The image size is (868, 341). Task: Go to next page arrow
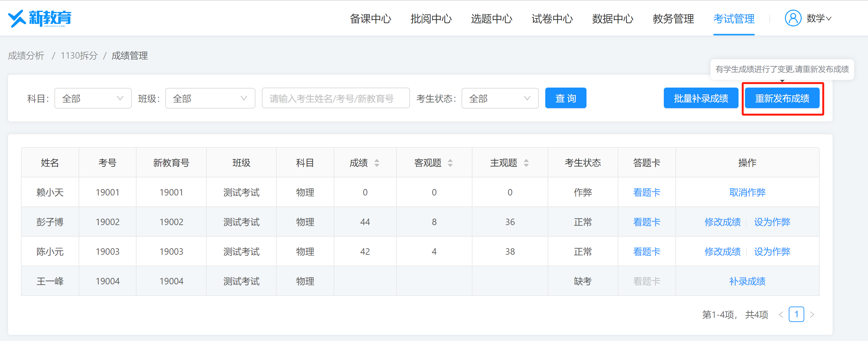[x=812, y=315]
